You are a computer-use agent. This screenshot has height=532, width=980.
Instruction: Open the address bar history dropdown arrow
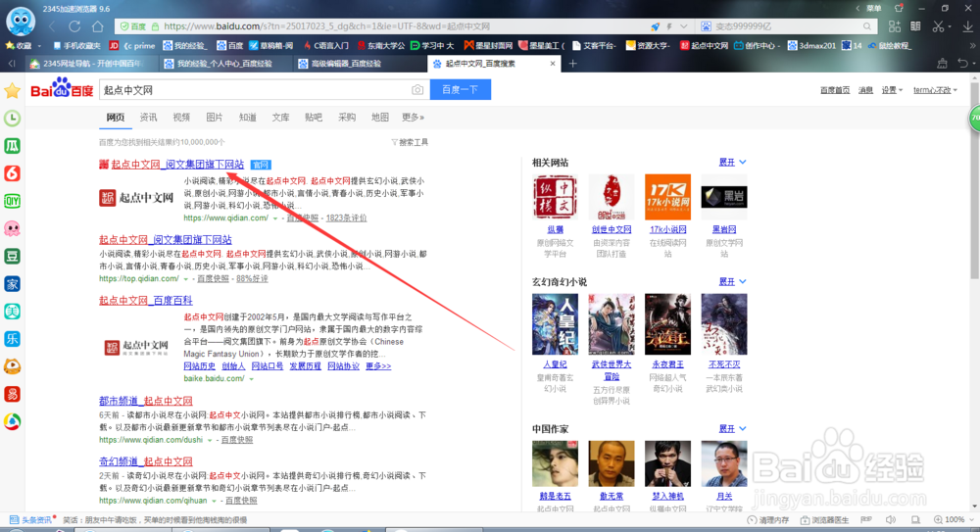(x=684, y=26)
